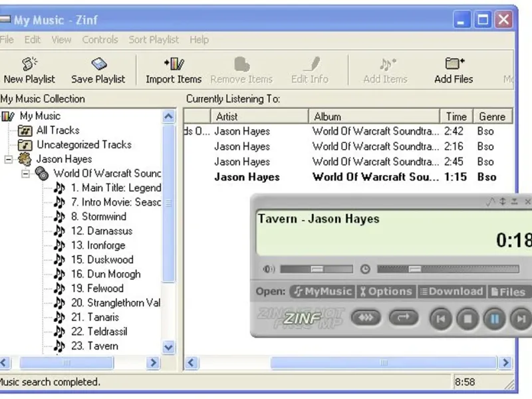The image size is (532, 399).
Task: Open the Help menu
Action: (x=199, y=40)
